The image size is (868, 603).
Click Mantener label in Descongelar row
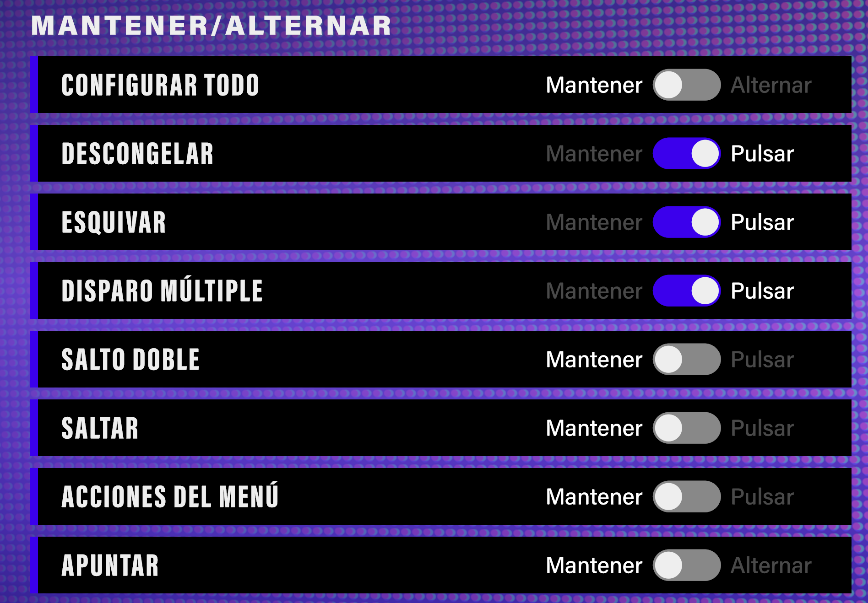pos(594,154)
